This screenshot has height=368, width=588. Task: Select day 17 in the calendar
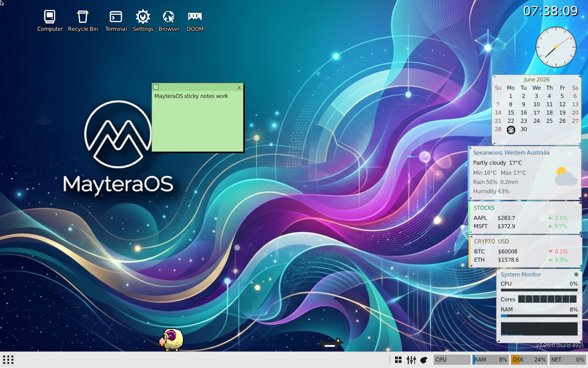click(x=537, y=113)
